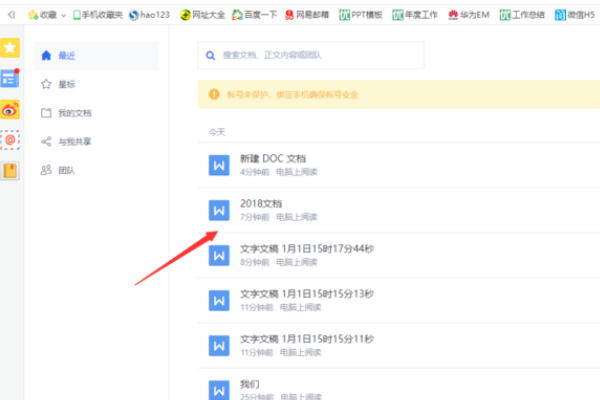Click the W icon of 新建 DOC 文档
The height and width of the screenshot is (400, 600).
(219, 165)
